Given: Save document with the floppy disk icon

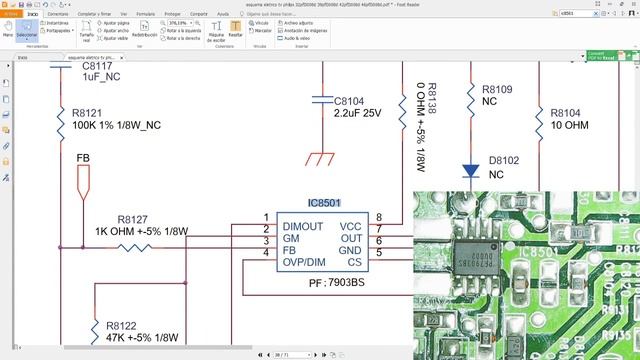Looking at the screenshot, I should 21,4.
